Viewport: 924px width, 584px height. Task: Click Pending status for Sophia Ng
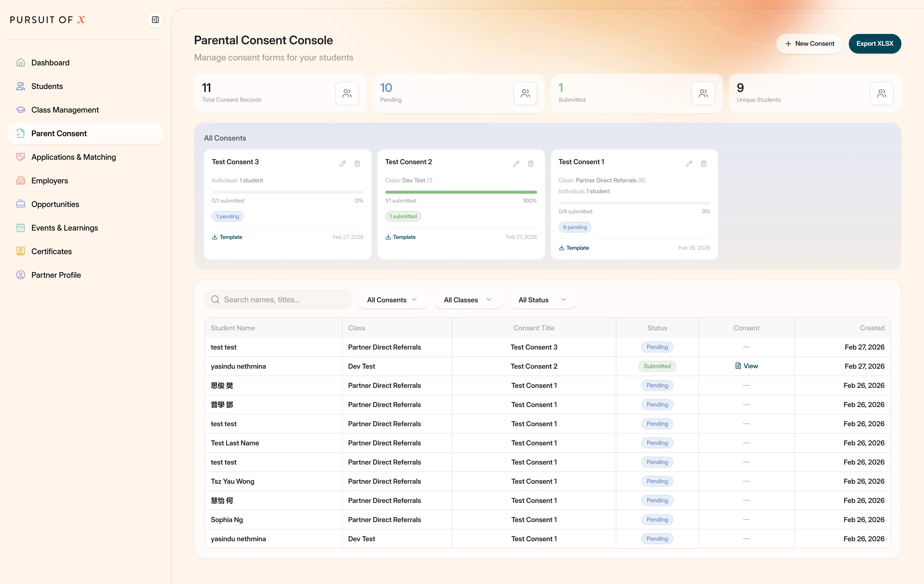pos(657,520)
